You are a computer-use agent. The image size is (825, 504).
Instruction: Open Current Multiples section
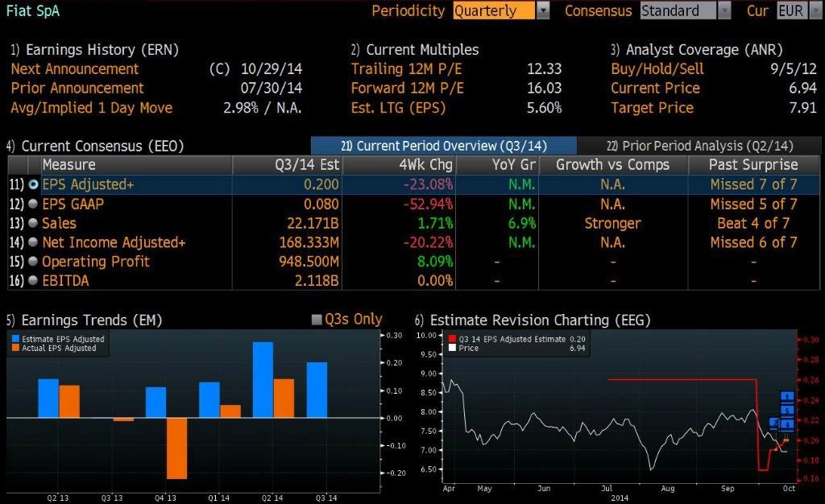click(415, 50)
